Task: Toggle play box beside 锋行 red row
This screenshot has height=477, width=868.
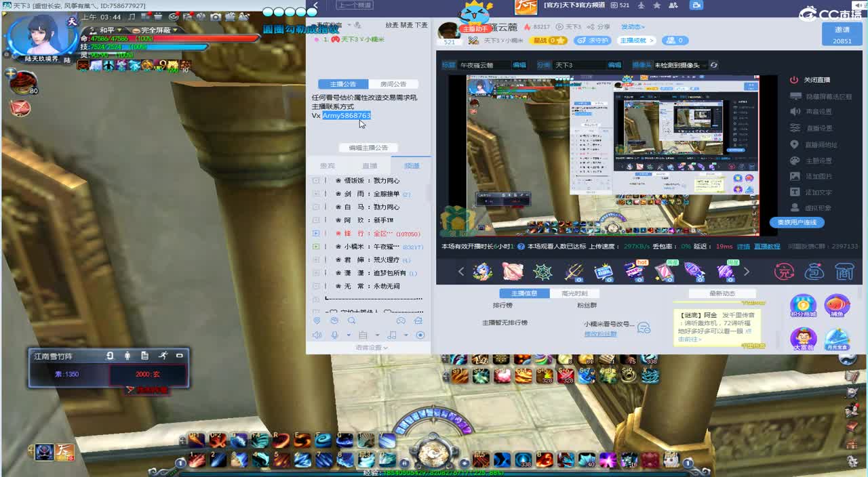Action: coord(316,234)
